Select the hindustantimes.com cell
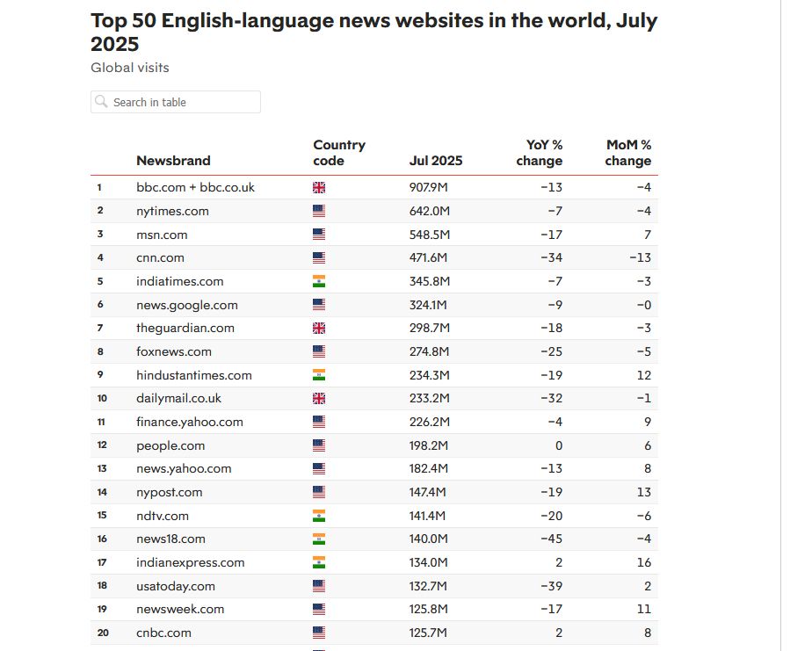 pos(193,375)
